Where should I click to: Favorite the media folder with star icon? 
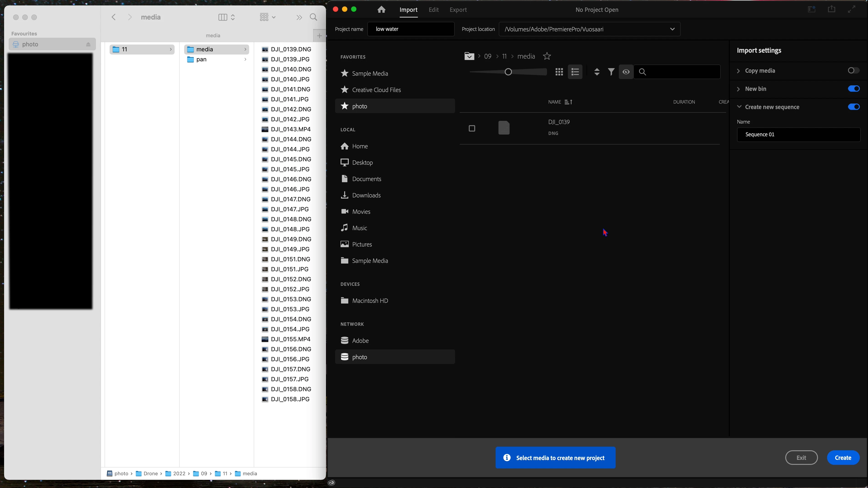pos(547,56)
